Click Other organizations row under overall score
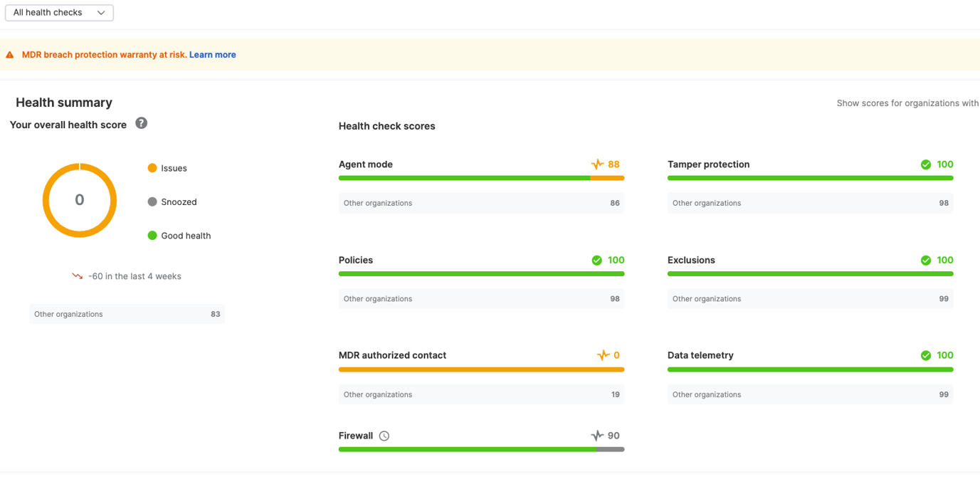Image resolution: width=980 pixels, height=477 pixels. (x=127, y=314)
